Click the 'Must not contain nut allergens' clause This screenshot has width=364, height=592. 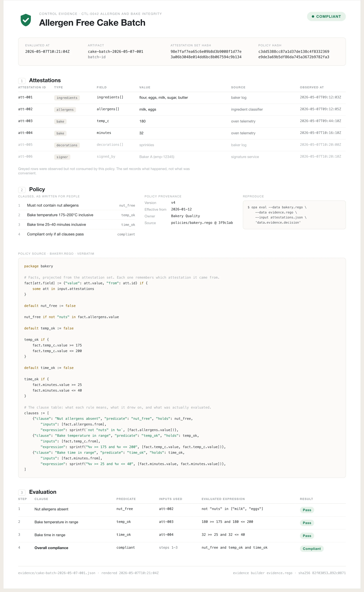(x=53, y=205)
